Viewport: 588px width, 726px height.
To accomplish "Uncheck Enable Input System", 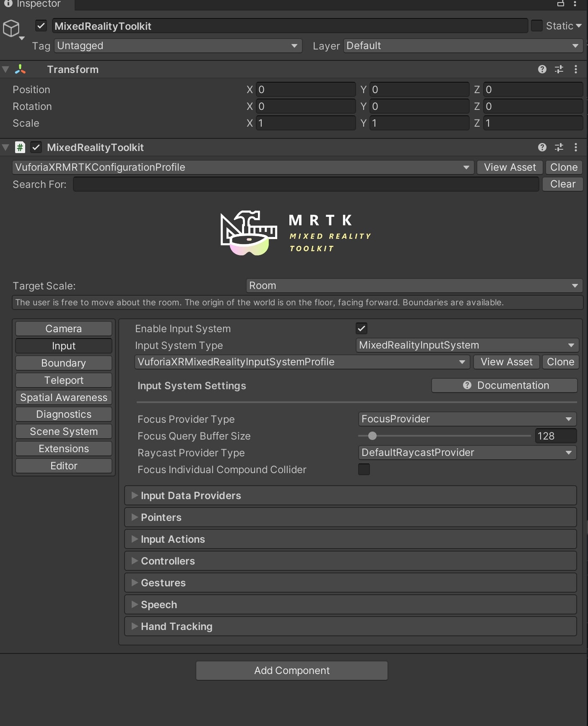I will pos(362,328).
